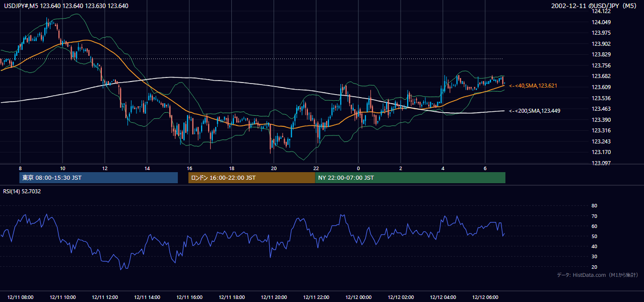Click RSI axis level 70

[x=594, y=216]
